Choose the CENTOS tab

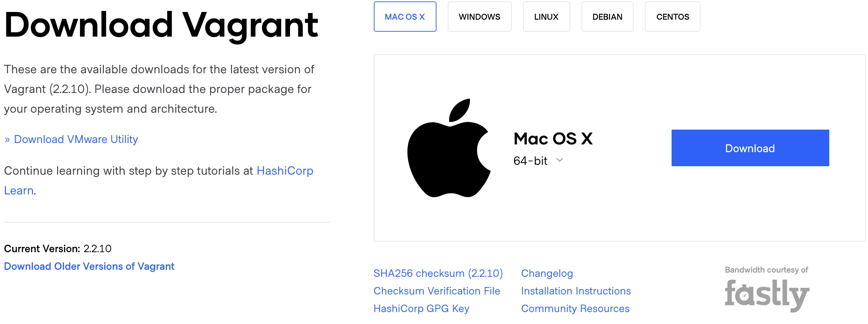pos(672,17)
